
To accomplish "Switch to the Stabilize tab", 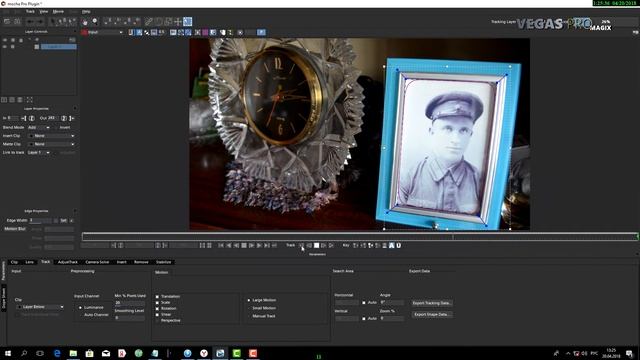I will 163,262.
